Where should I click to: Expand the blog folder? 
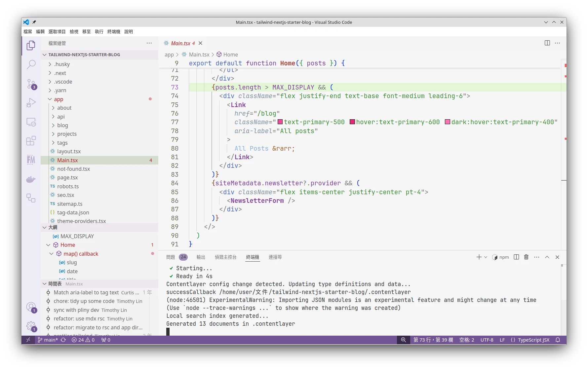(62, 125)
